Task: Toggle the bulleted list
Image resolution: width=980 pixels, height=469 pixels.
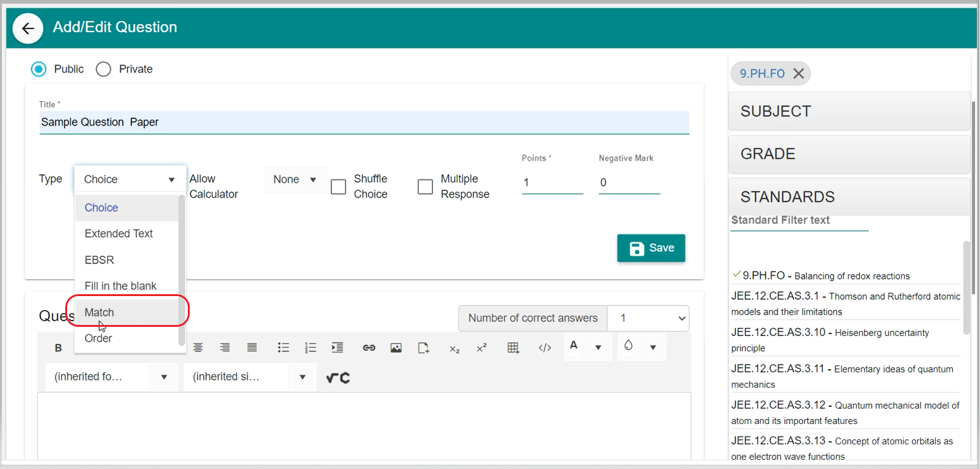Action: [283, 348]
